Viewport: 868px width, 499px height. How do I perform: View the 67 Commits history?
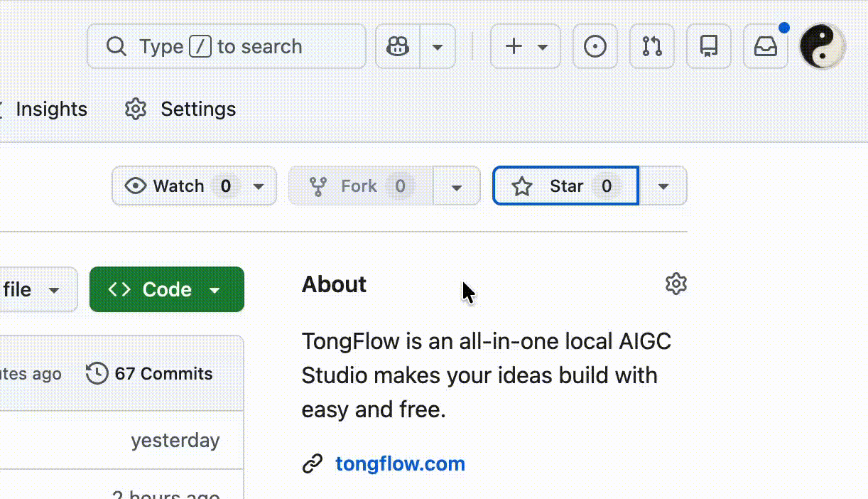click(x=149, y=374)
